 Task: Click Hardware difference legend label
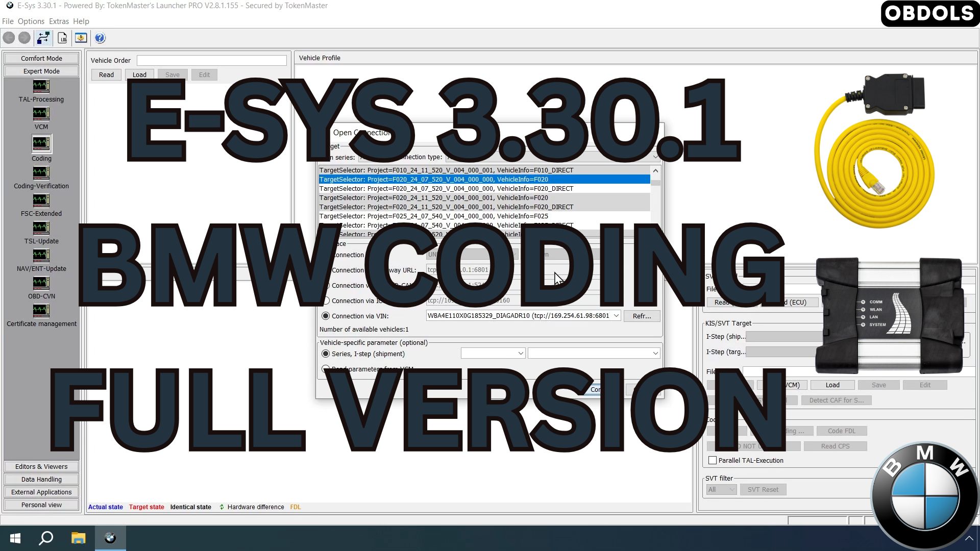point(255,507)
